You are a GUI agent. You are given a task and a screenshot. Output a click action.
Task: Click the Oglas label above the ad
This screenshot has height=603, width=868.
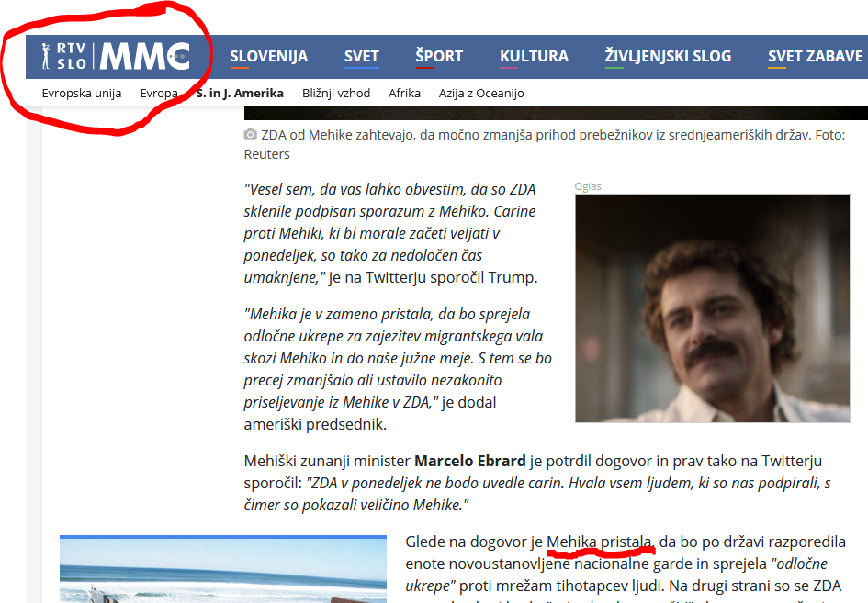click(588, 186)
